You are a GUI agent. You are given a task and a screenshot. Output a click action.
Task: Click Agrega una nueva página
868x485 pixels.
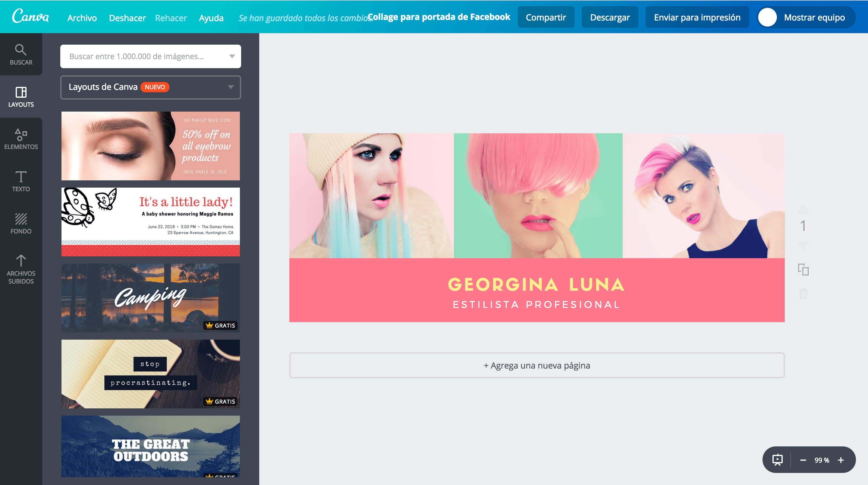pyautogui.click(x=537, y=365)
